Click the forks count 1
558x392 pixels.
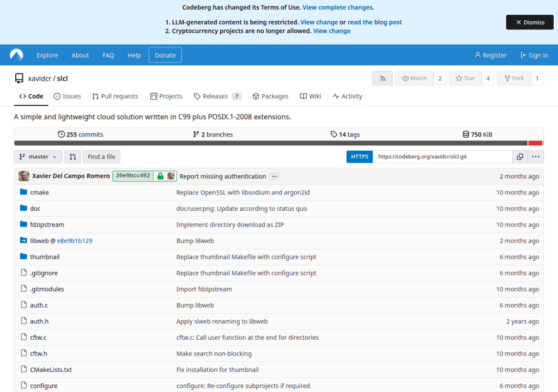(x=537, y=78)
